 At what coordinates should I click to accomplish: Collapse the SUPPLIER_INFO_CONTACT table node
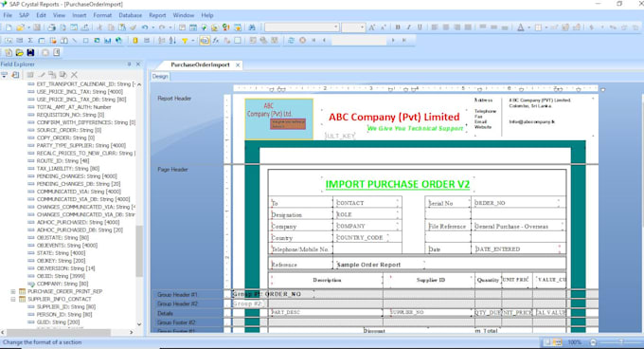tap(13, 300)
